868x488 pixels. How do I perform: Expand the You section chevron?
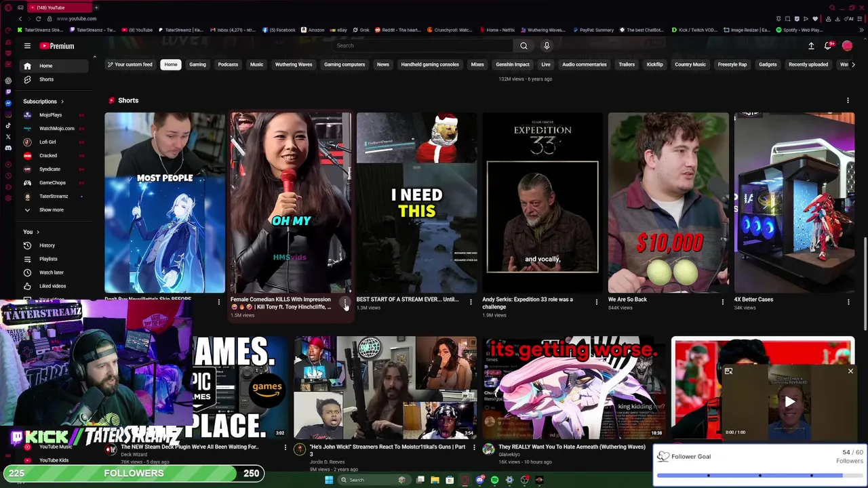pos(37,232)
